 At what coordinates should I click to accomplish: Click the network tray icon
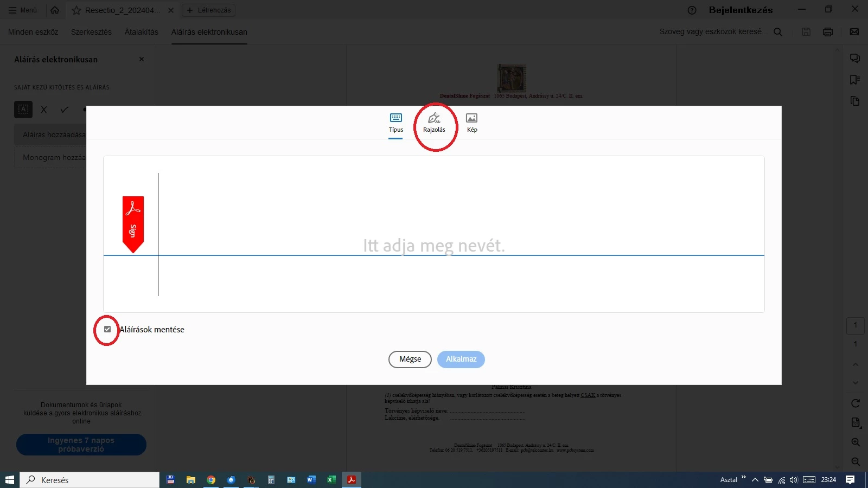pos(782,480)
